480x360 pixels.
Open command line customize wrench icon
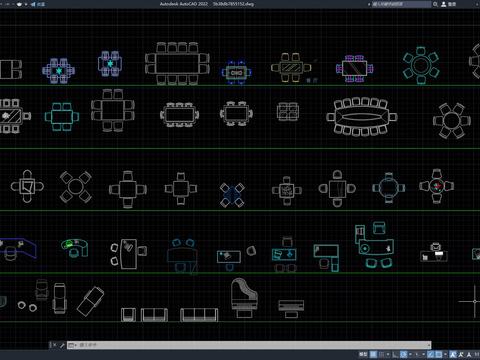click(62, 345)
